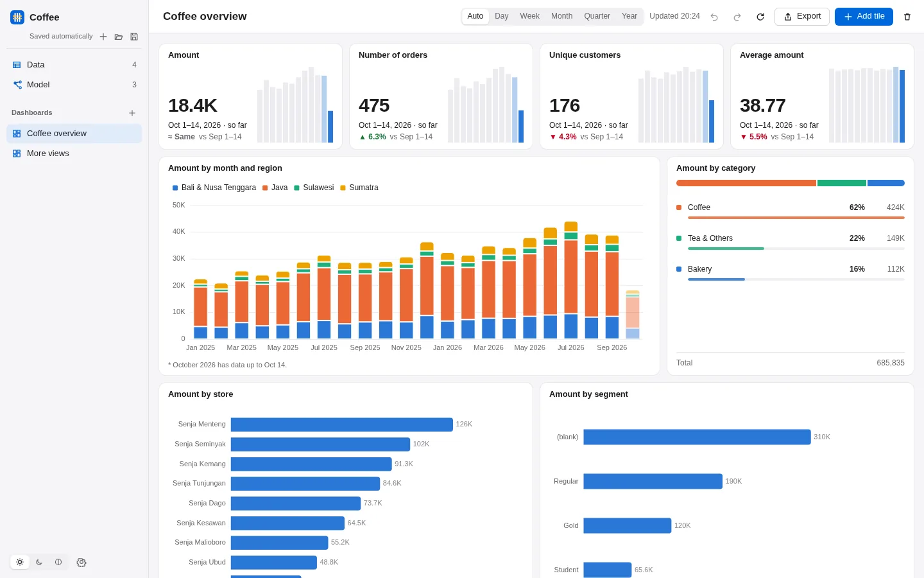Select the Coffee category row
Screen dimensions: 924x578
pos(791,210)
